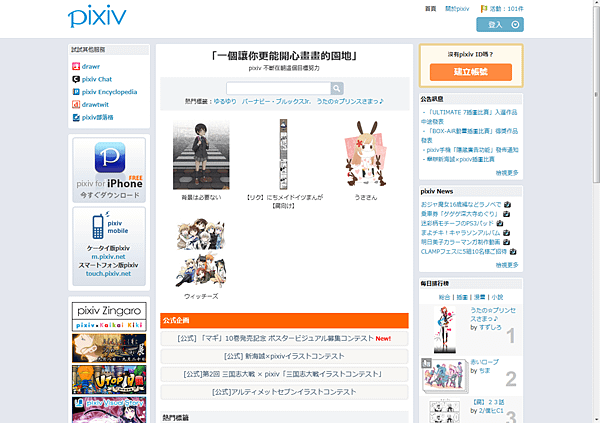The width and height of the screenshot is (600, 423).
Task: Click the camera icon beside the CLAMP festival news
Action: (513, 252)
